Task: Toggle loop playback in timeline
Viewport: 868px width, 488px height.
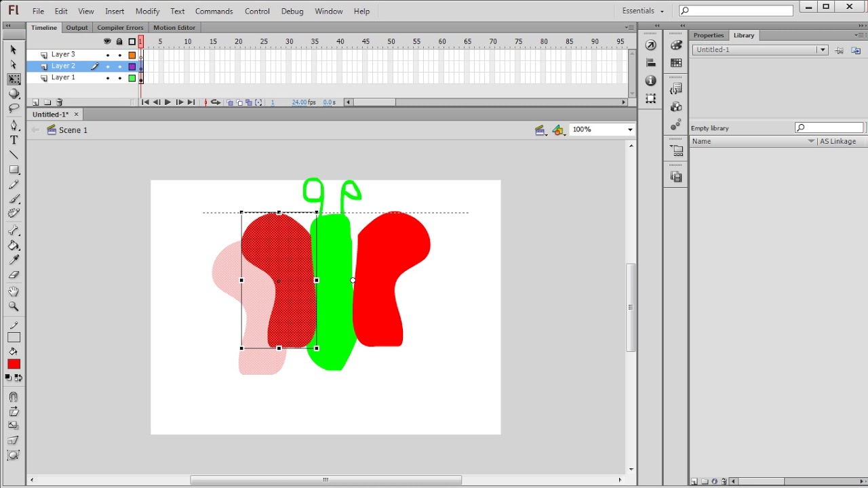Action: (x=216, y=102)
